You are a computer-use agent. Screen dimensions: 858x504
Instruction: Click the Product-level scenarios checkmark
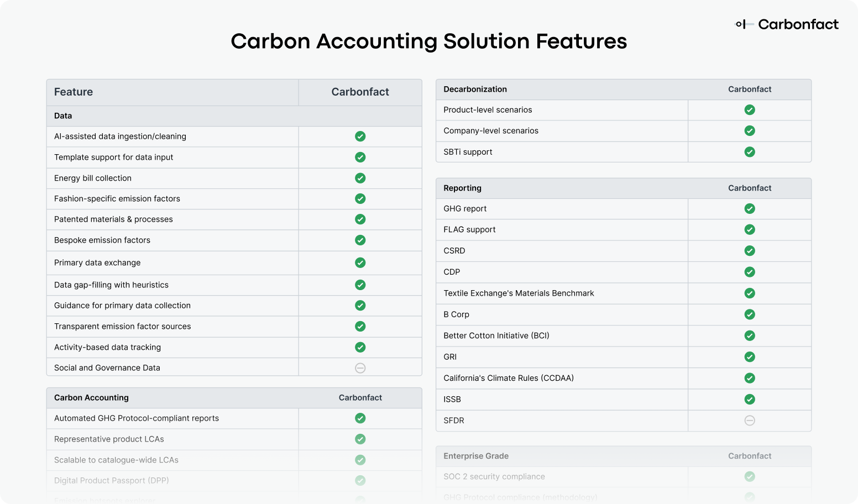click(750, 110)
